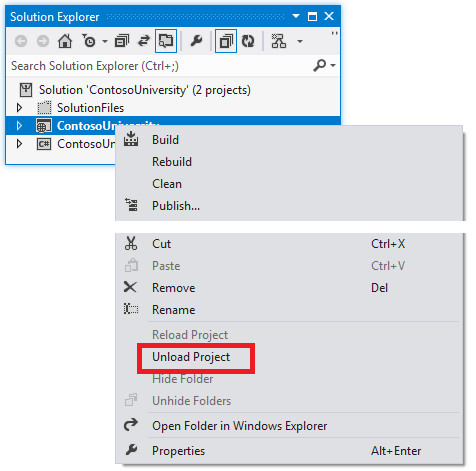
Task: Select Clean in the context menu
Action: coord(167,184)
